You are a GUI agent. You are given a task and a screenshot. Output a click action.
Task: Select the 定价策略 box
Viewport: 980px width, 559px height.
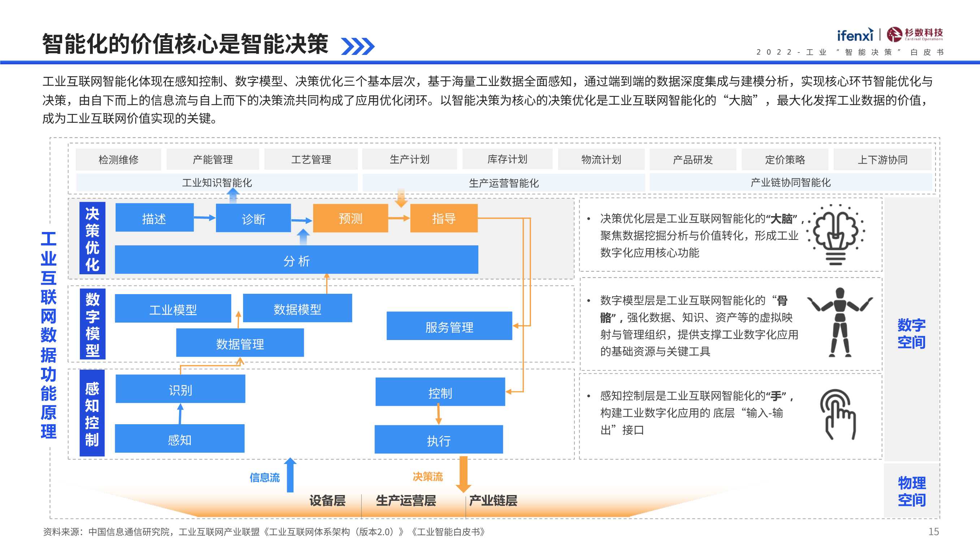click(785, 159)
